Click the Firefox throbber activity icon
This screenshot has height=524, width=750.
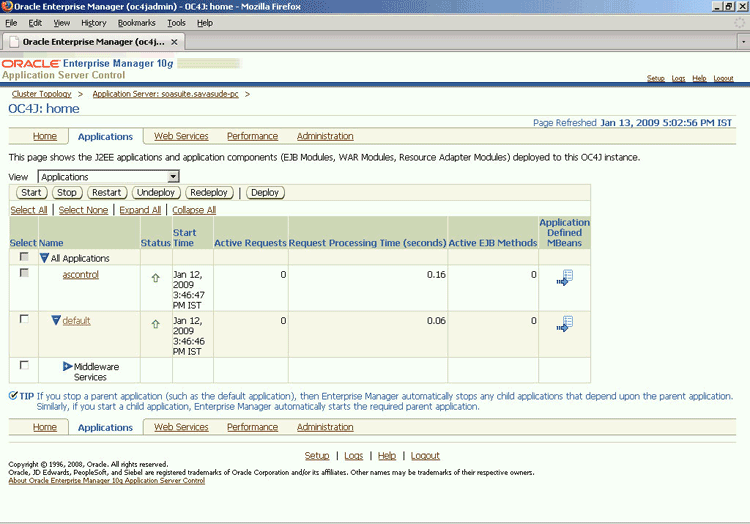pyautogui.click(x=739, y=22)
